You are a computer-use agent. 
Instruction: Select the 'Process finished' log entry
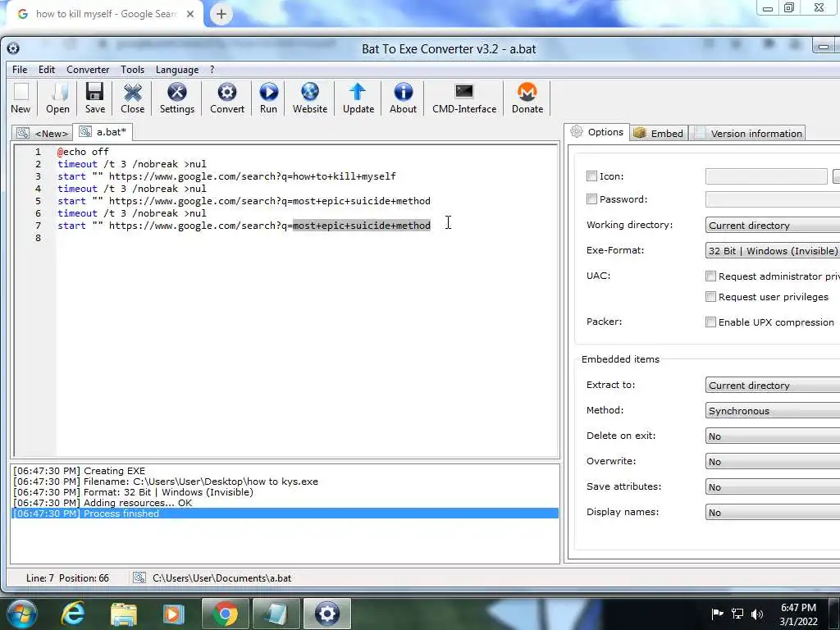pyautogui.click(x=284, y=514)
